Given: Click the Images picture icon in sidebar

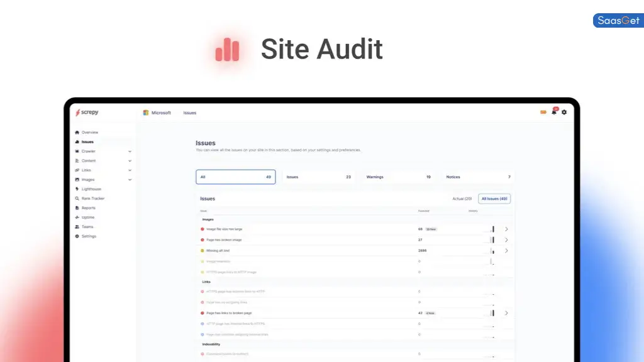Looking at the screenshot, I should [77, 179].
